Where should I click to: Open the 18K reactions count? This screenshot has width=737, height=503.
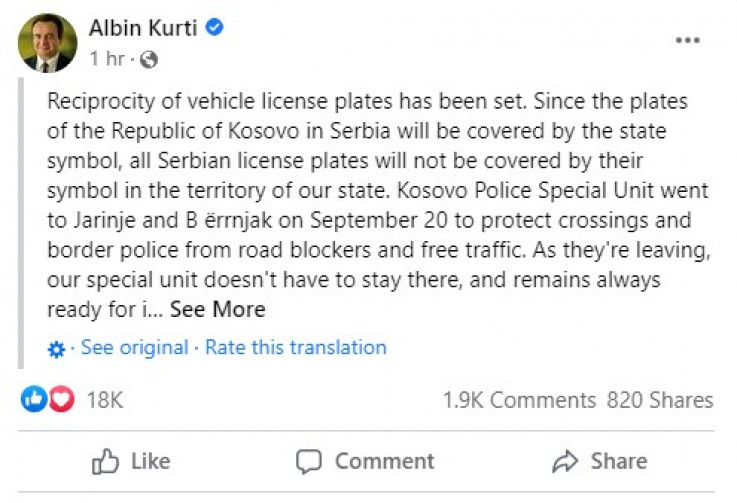point(105,400)
